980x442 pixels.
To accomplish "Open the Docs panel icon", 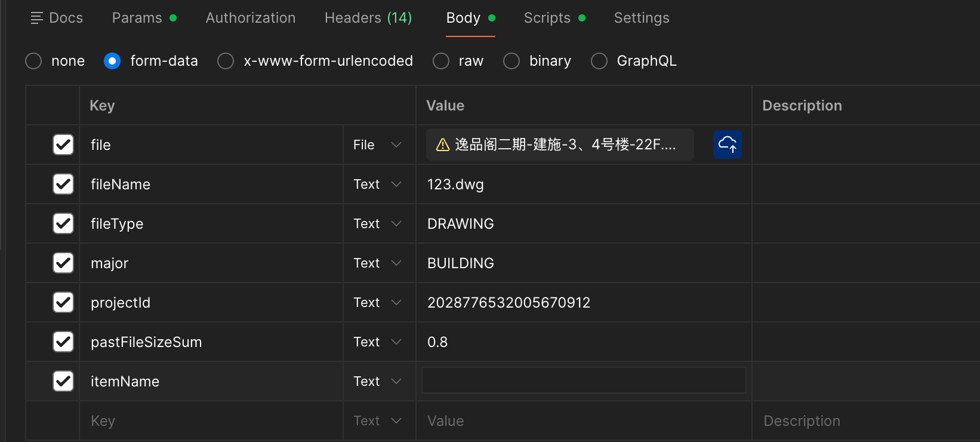I will click(36, 18).
